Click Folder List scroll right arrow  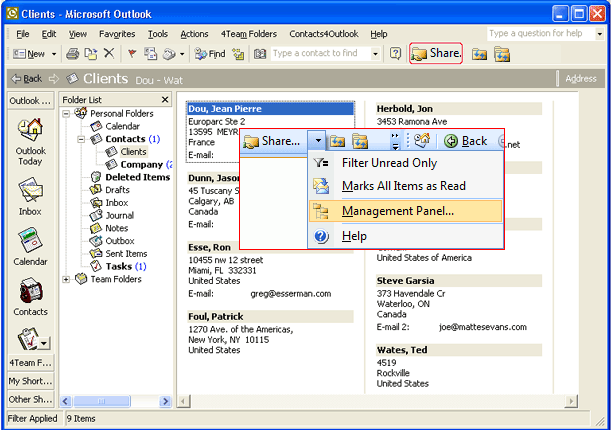[165, 401]
